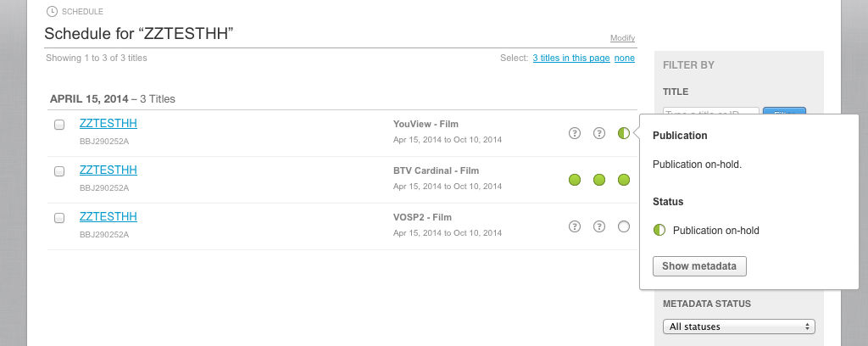Screen dimensions: 868x346
Task: Click first green status dot for BTV Cardinal
Action: (575, 180)
